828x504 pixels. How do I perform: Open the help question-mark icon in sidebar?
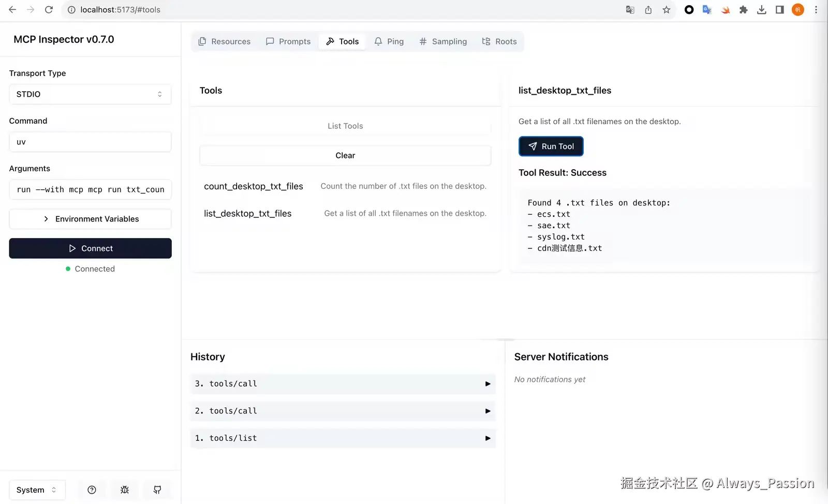[92, 490]
